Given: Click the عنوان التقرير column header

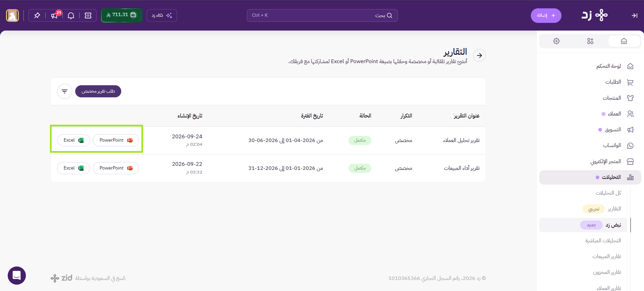Looking at the screenshot, I should coord(467,116).
